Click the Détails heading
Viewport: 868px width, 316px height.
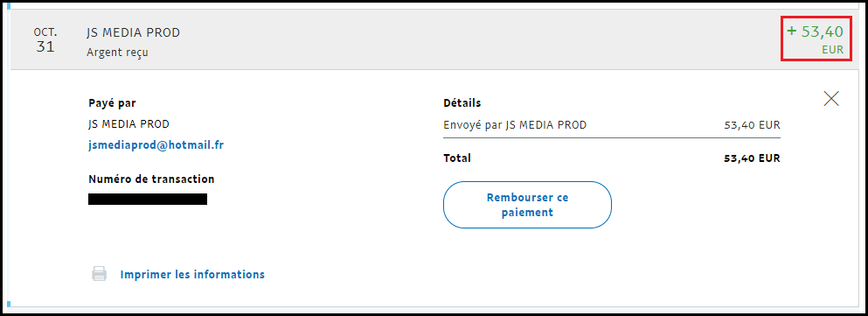(x=462, y=103)
